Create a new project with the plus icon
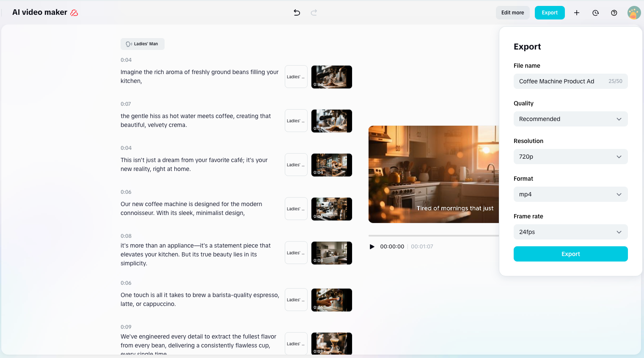Image resolution: width=644 pixels, height=358 pixels. pyautogui.click(x=577, y=13)
